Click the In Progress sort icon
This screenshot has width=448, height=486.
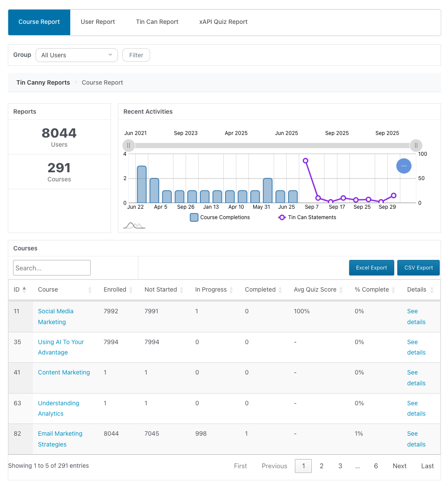[x=232, y=290]
